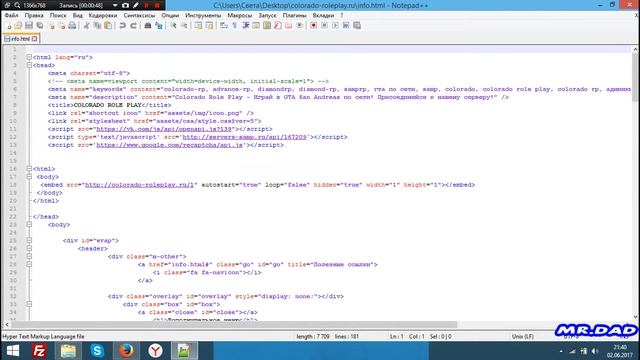This screenshot has height=360, width=640.
Task: Click the horizontal scrollbar thumb
Action: 234,324
